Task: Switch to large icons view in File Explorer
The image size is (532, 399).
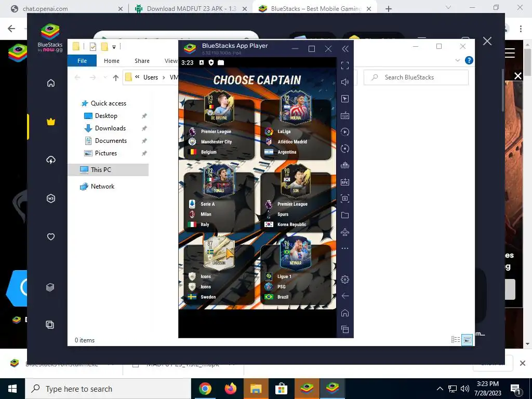Action: click(x=467, y=340)
